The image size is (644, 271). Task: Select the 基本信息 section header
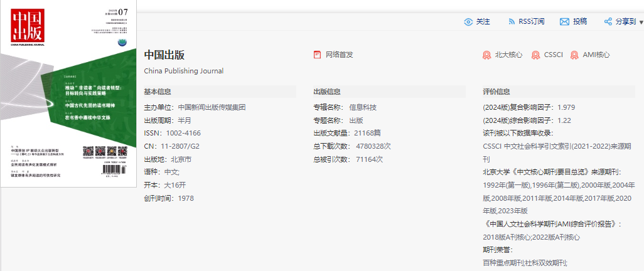click(158, 92)
